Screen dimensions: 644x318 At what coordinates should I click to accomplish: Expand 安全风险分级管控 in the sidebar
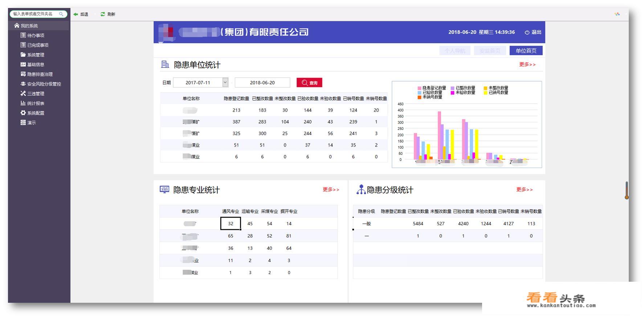(44, 84)
